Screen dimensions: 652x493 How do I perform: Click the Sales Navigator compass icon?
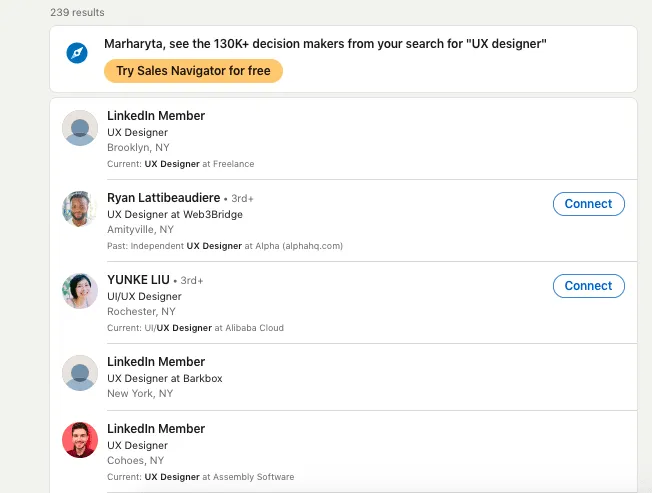point(77,53)
